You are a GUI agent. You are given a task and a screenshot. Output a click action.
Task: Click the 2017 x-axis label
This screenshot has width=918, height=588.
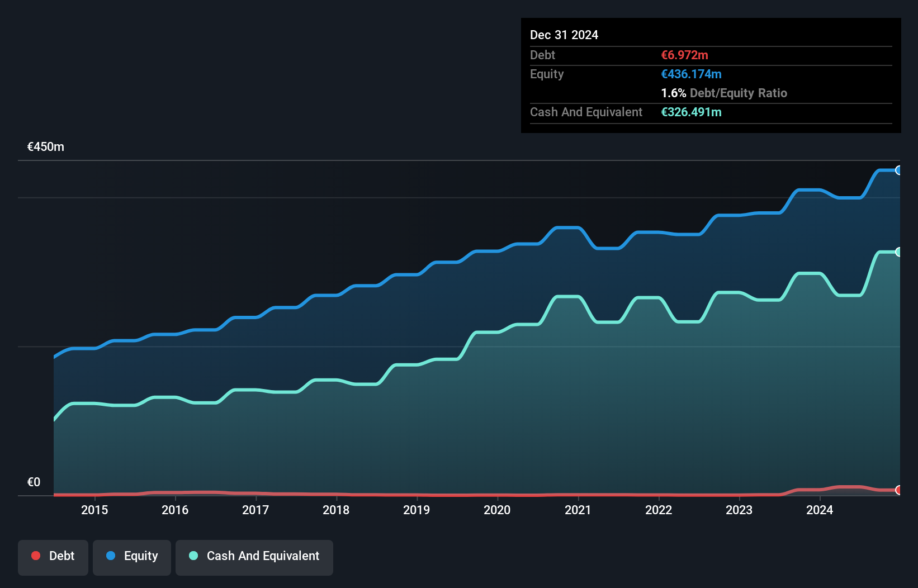click(x=255, y=510)
